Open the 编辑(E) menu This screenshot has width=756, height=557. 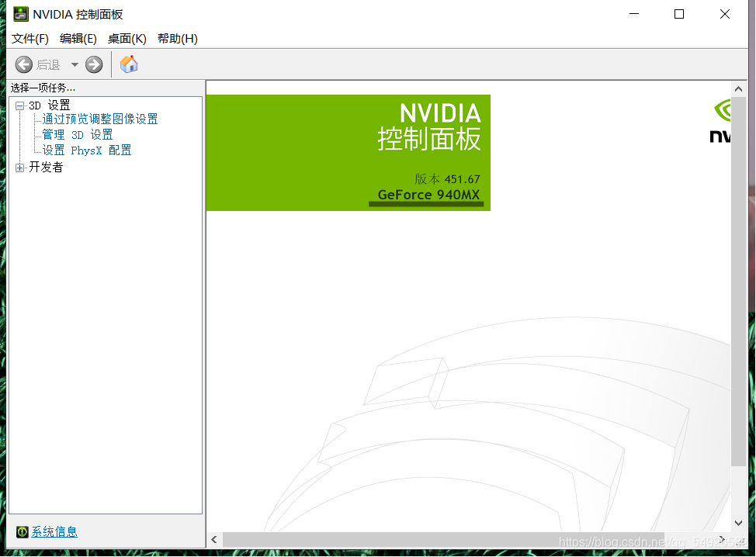click(78, 39)
